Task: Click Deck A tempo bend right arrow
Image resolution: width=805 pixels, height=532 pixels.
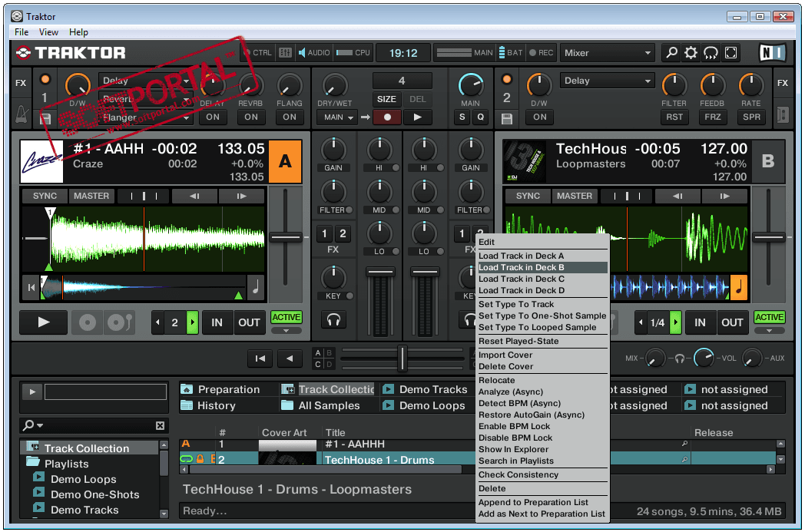Action: pyautogui.click(x=241, y=196)
